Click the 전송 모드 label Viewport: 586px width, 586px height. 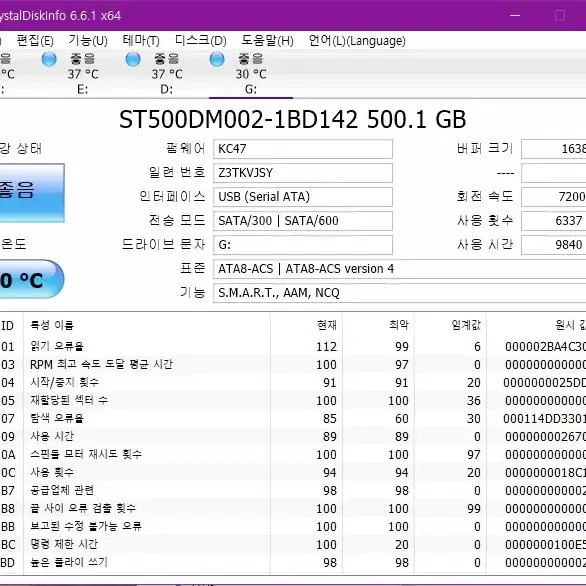coord(177,220)
